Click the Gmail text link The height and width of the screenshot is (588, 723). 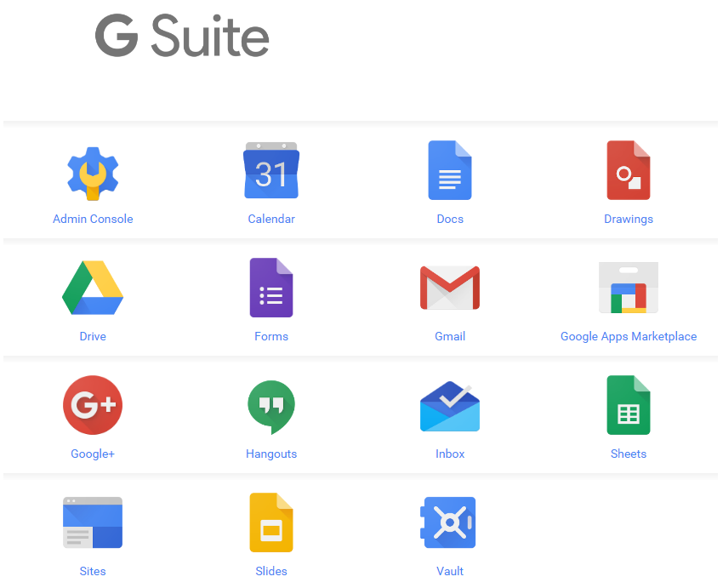450,337
